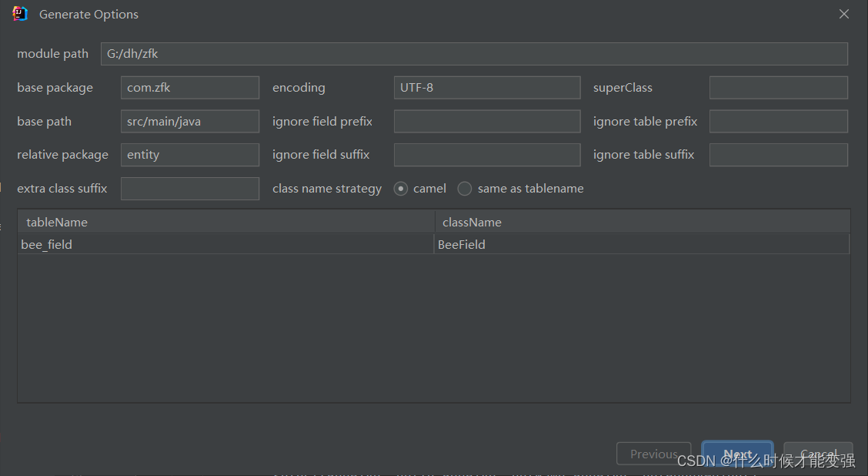Click the ignore field prefix input
This screenshot has width=868, height=476.
click(486, 121)
